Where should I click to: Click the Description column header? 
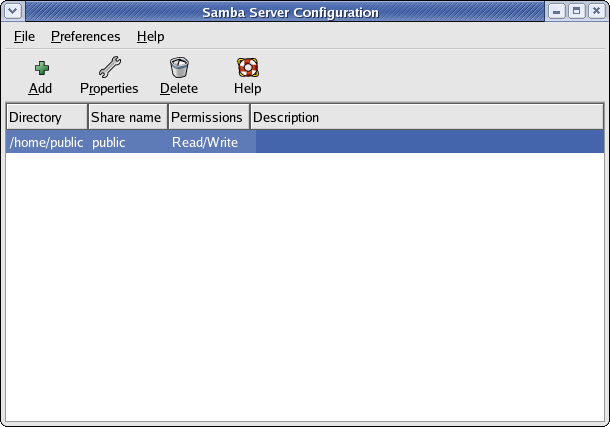tap(427, 117)
